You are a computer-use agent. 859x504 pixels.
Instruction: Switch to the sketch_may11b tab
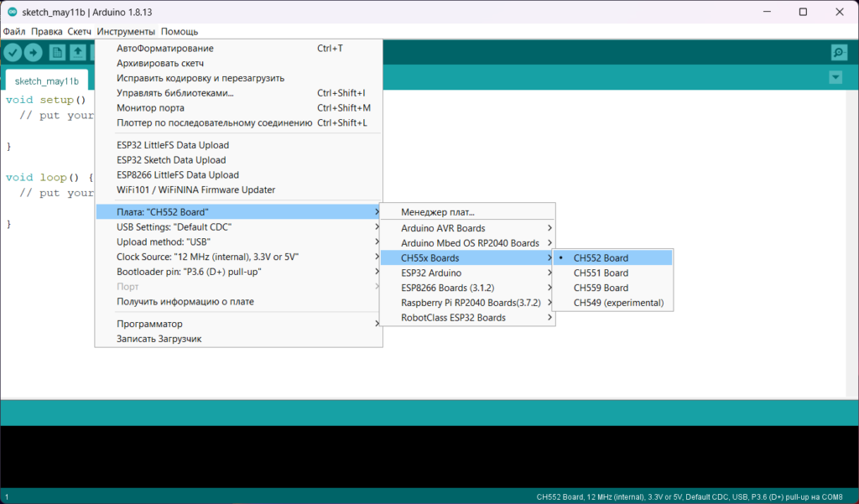click(47, 81)
